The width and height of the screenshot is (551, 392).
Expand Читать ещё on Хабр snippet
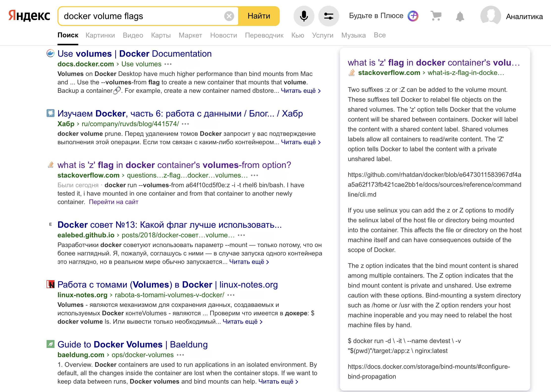point(301,142)
